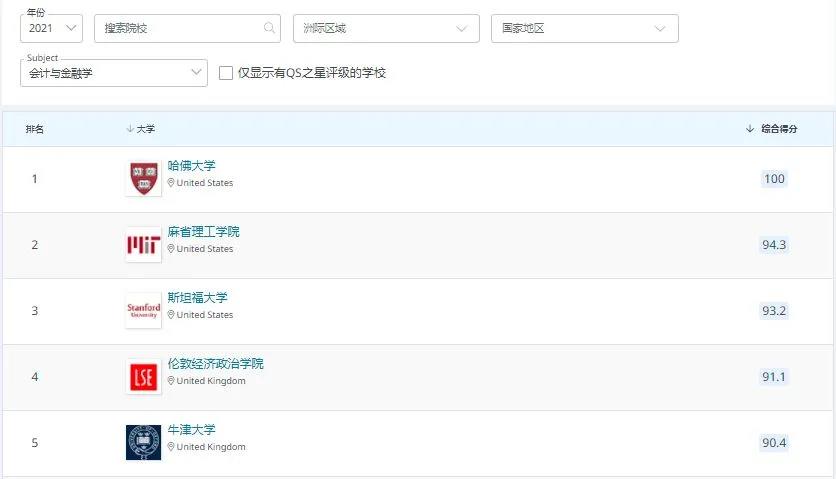Open the 伦敦经济政治学院 link

pyautogui.click(x=215, y=363)
